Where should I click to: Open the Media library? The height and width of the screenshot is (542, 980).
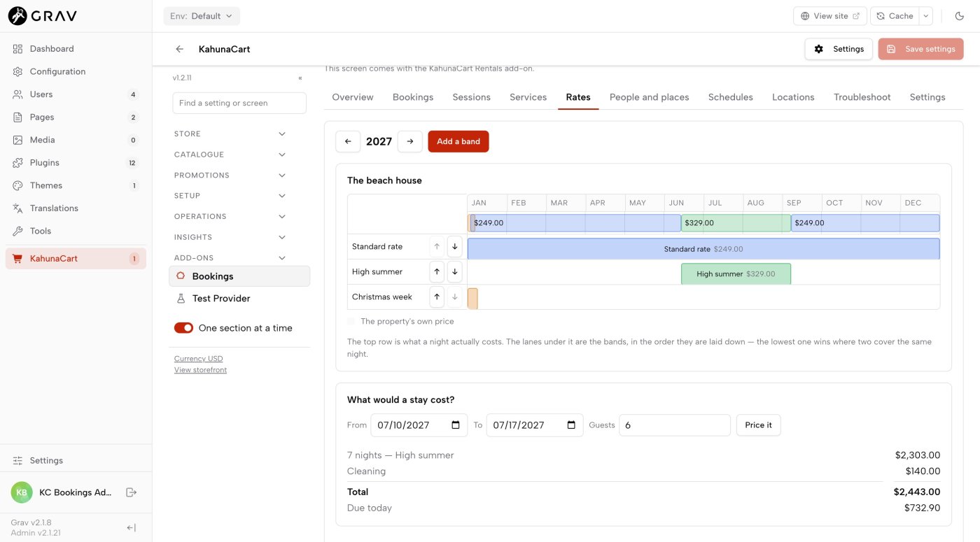click(76, 140)
